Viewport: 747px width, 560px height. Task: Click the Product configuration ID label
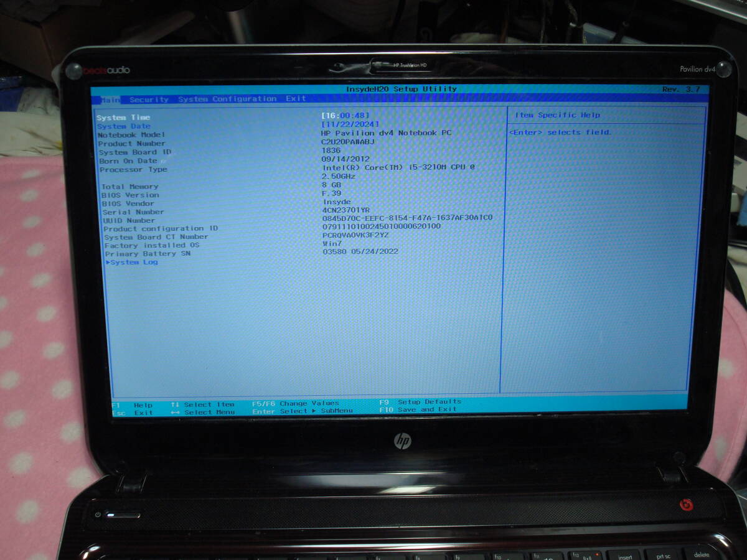point(161,228)
